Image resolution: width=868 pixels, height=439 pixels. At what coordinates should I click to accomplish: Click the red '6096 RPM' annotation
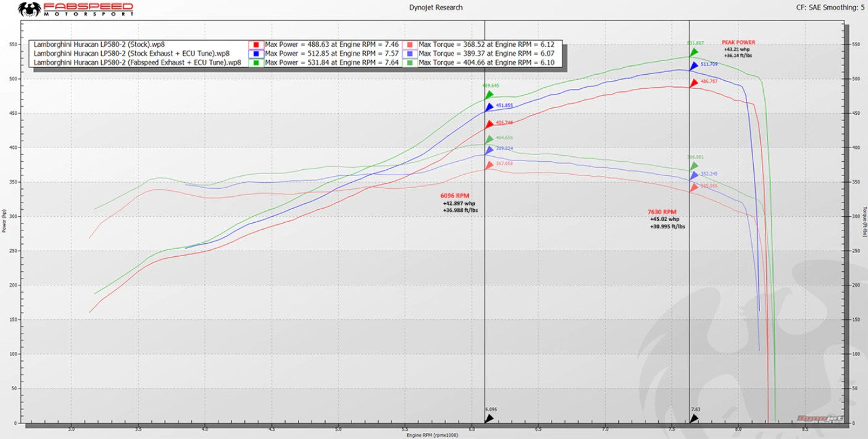coord(455,196)
